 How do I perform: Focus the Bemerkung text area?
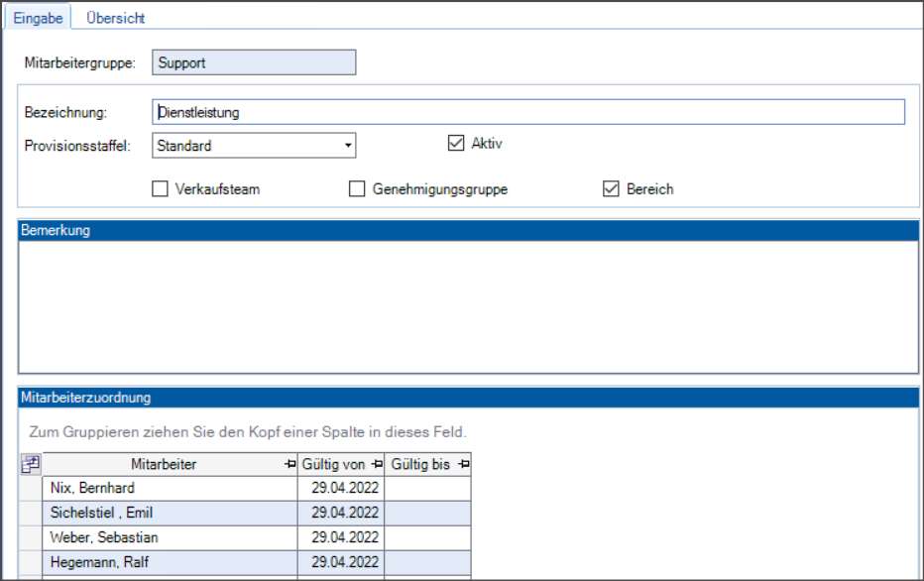tap(468, 305)
